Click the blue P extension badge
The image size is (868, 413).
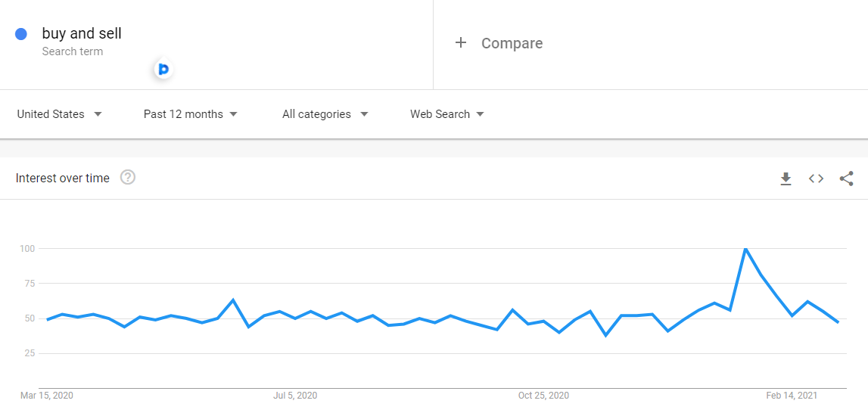coord(163,69)
